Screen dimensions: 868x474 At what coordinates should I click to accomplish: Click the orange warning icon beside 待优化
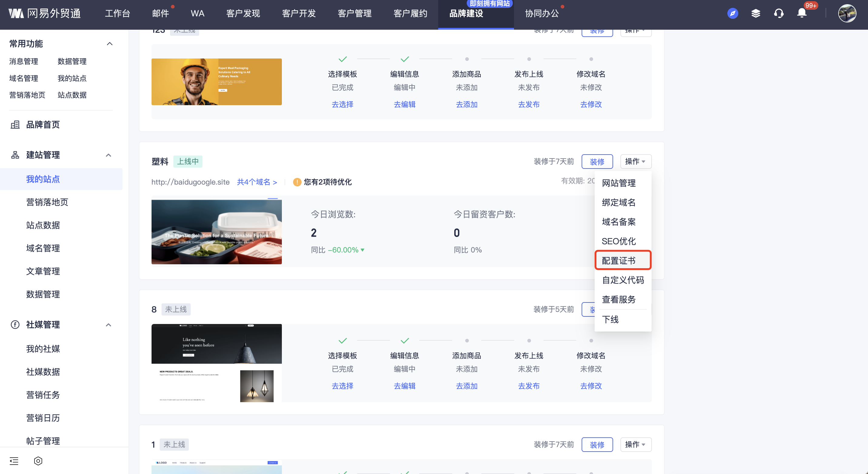tap(297, 182)
